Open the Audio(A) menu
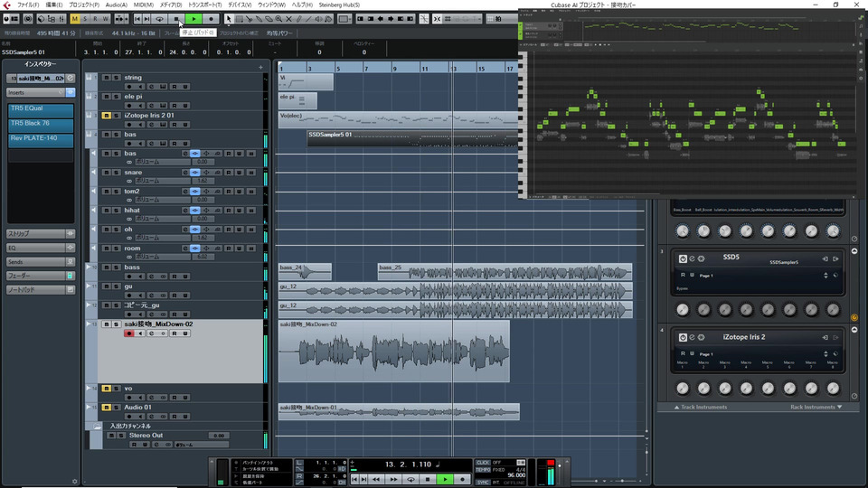 (x=117, y=5)
